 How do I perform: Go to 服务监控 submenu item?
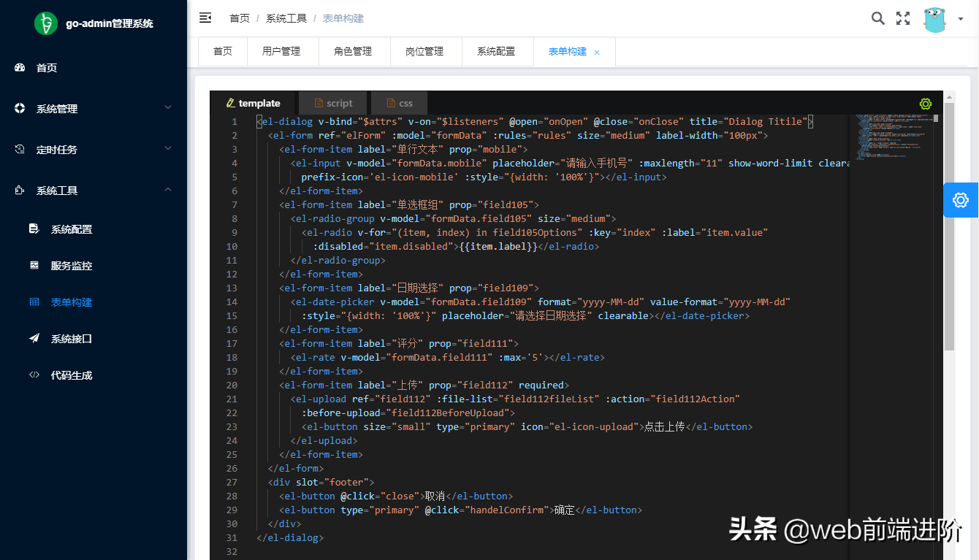(x=94, y=266)
